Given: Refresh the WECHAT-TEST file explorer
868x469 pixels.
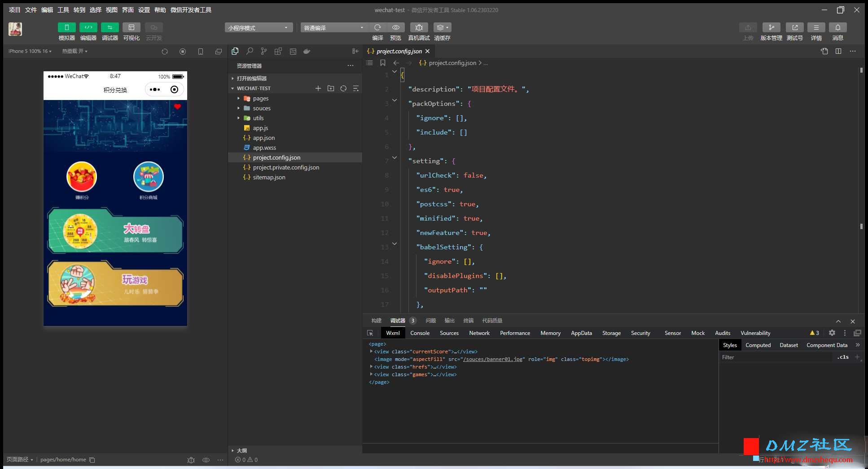Looking at the screenshot, I should (x=343, y=88).
